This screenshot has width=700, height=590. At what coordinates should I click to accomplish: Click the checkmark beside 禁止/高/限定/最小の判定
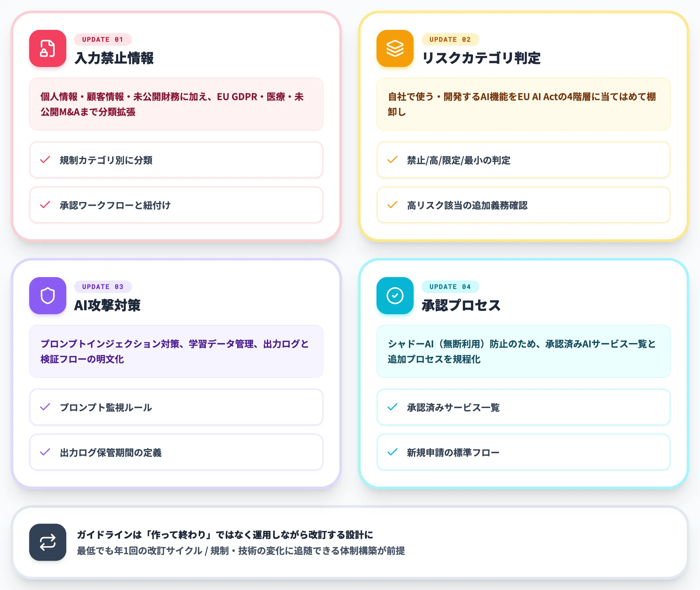(392, 160)
